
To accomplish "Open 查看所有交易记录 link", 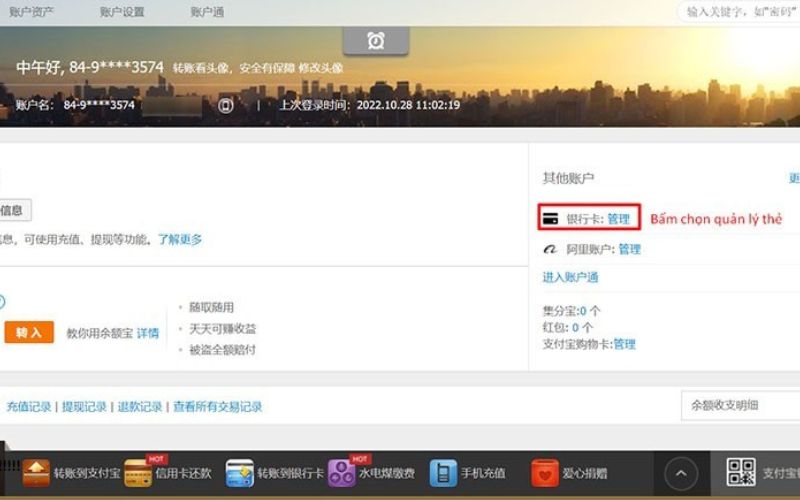I will (x=218, y=407).
